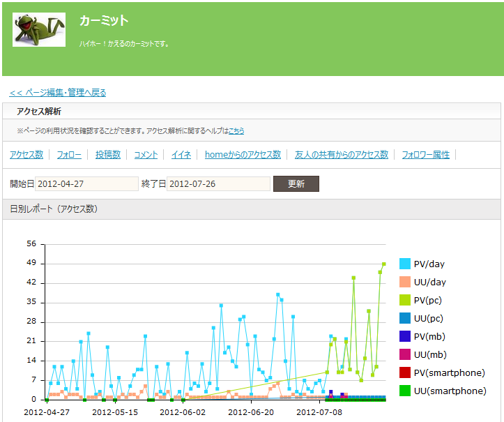
Task: Select the アクセス数 tab
Action: coord(26,155)
